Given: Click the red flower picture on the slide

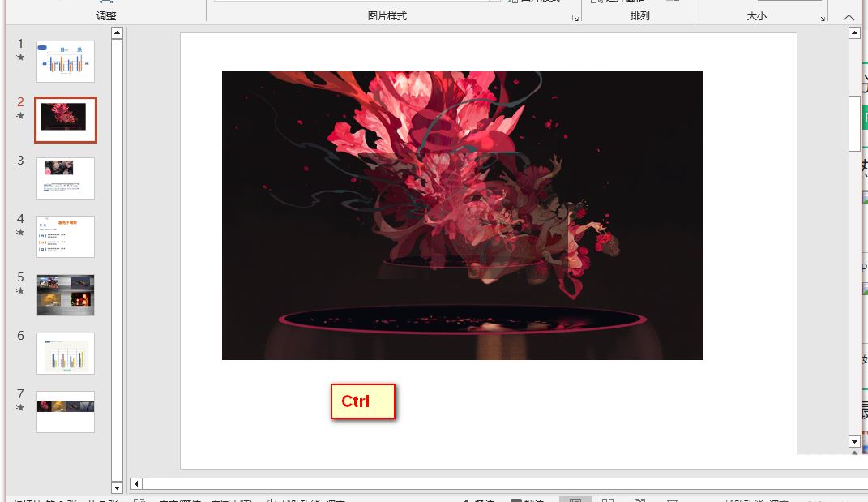Looking at the screenshot, I should click(462, 215).
